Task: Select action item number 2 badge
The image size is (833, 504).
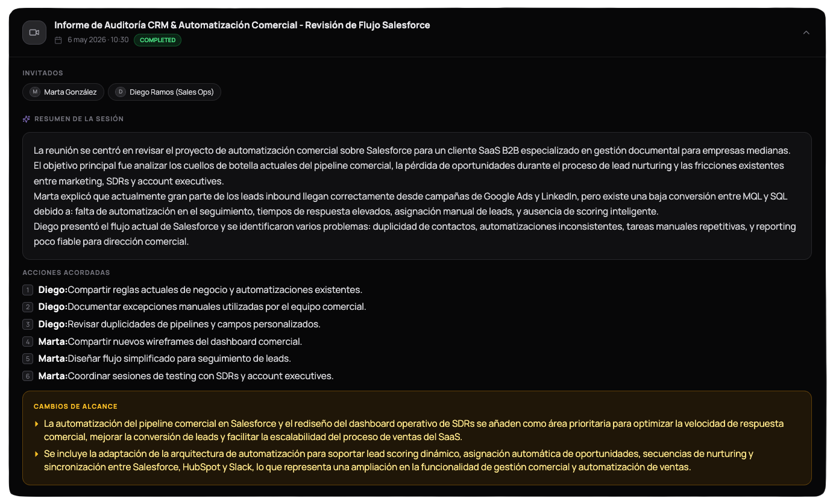Action: [x=28, y=307]
